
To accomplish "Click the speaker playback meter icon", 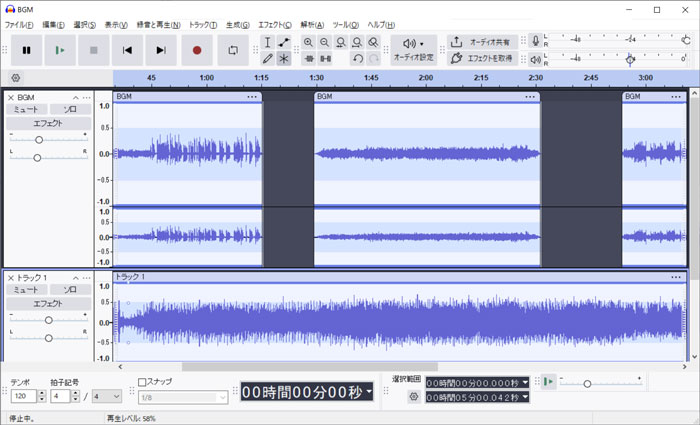I will (x=535, y=59).
